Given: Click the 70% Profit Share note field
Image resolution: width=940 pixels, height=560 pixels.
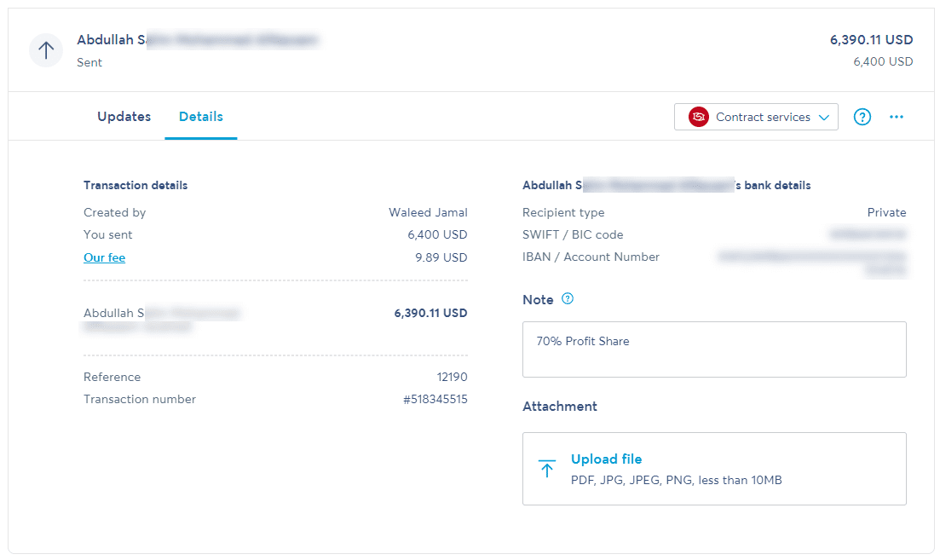Looking at the screenshot, I should [x=714, y=349].
